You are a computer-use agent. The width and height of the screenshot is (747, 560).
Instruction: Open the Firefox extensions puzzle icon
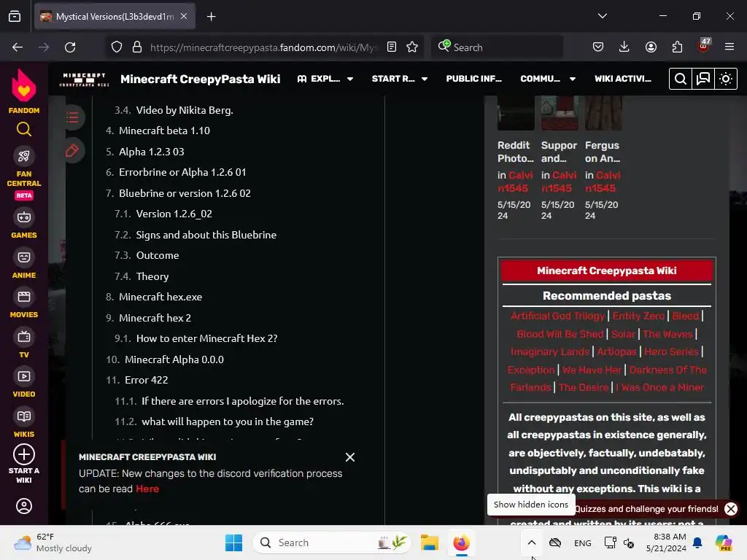677,47
